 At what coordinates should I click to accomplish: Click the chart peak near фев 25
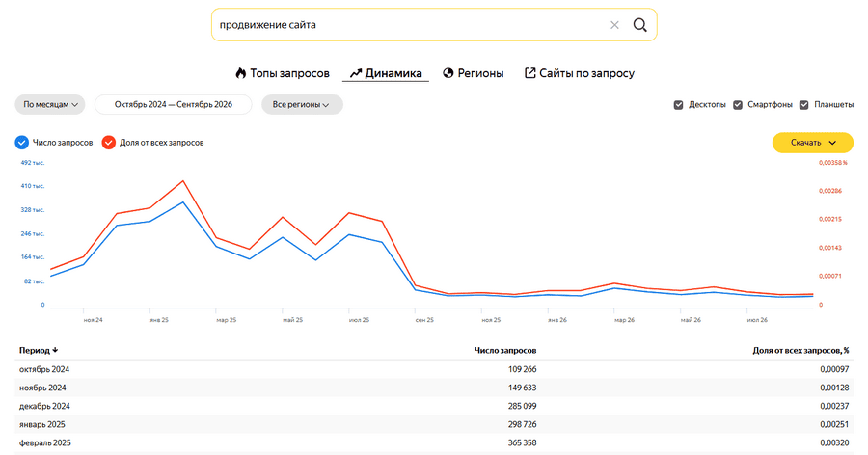[183, 181]
